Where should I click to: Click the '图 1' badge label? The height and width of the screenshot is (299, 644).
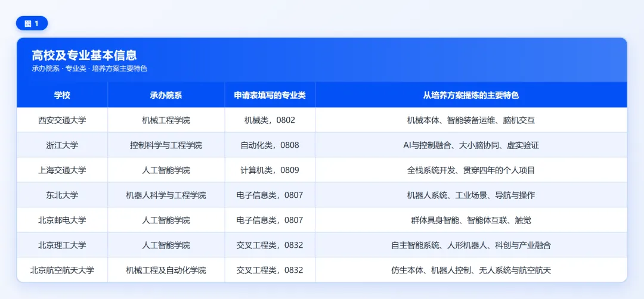32,24
